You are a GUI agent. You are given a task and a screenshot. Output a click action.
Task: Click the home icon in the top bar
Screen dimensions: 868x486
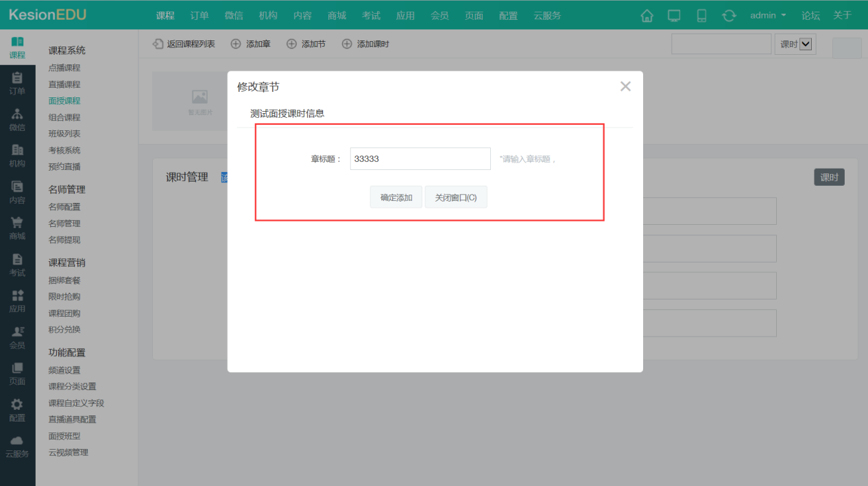pyautogui.click(x=647, y=14)
